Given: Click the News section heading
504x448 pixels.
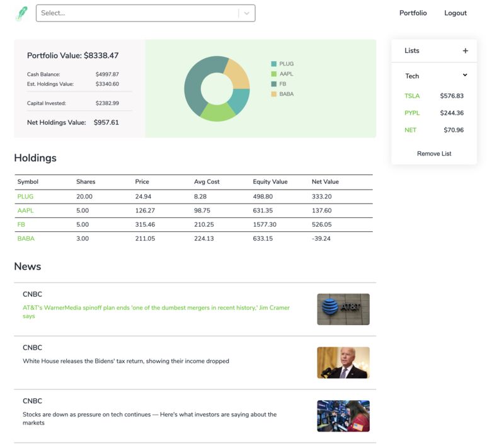Looking at the screenshot, I should pyautogui.click(x=28, y=267).
